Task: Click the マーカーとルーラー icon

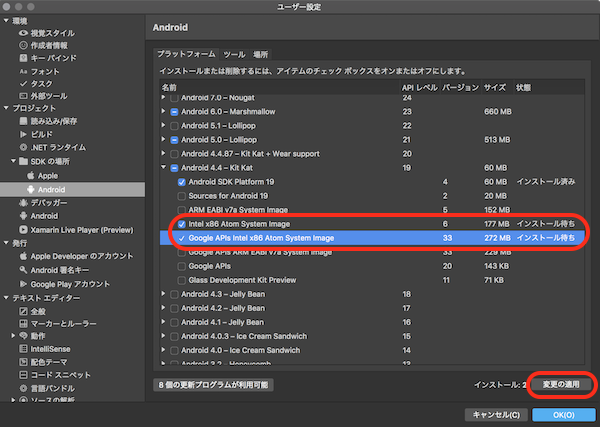Action: (x=23, y=324)
